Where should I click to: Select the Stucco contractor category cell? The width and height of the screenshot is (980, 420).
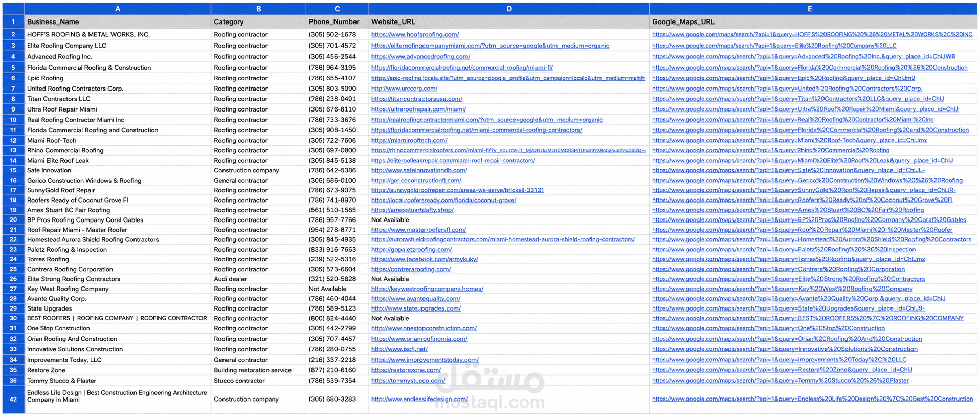click(x=258, y=381)
